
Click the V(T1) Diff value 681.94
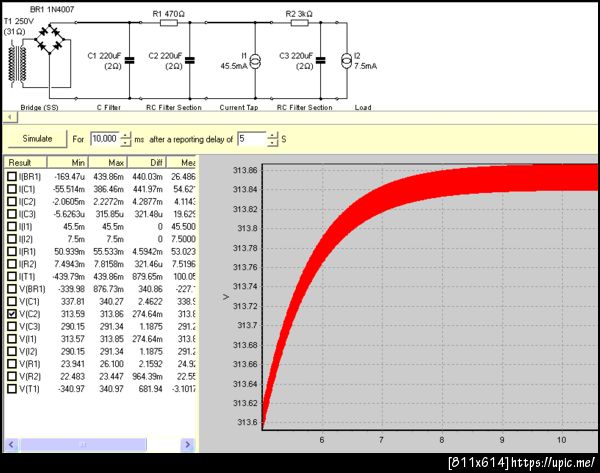point(151,389)
